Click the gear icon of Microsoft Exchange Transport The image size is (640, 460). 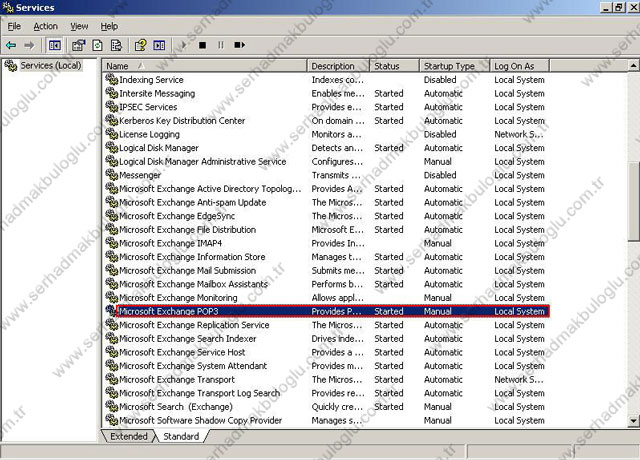[111, 379]
